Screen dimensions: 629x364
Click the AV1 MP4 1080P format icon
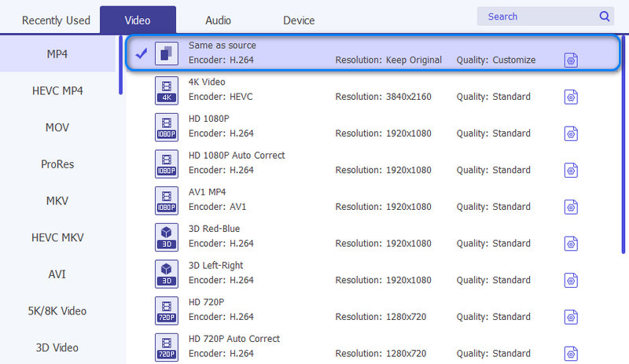[167, 200]
